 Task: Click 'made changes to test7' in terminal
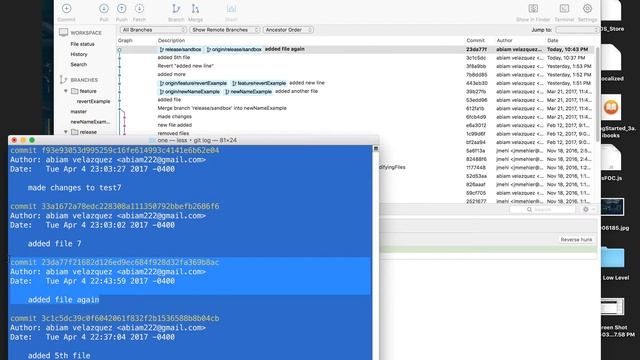point(74,188)
